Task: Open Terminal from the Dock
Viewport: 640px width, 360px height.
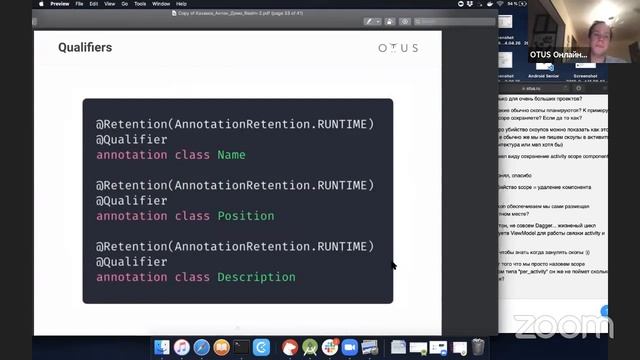Action: click(241, 347)
